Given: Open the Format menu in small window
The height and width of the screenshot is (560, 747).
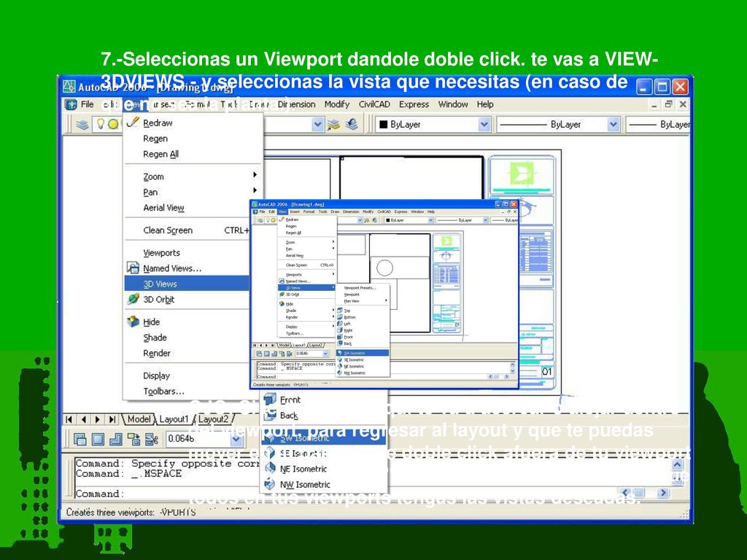Looking at the screenshot, I should click(x=309, y=211).
